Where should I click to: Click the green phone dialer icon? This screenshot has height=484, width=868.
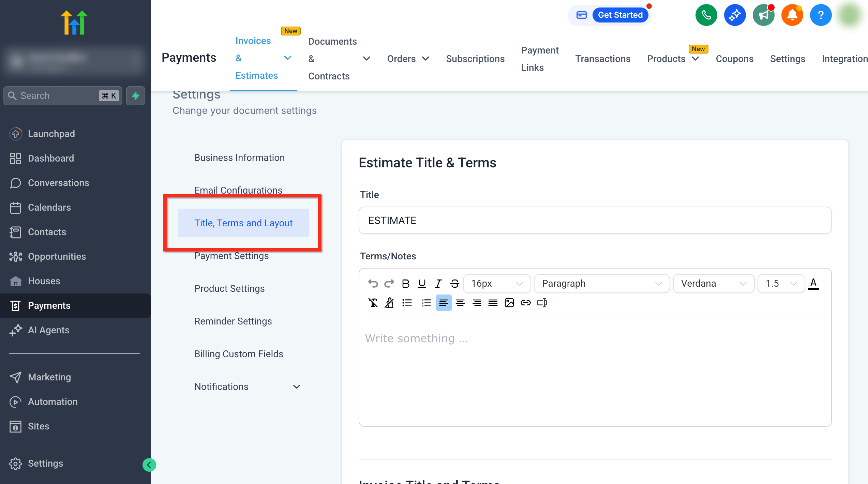coord(706,15)
